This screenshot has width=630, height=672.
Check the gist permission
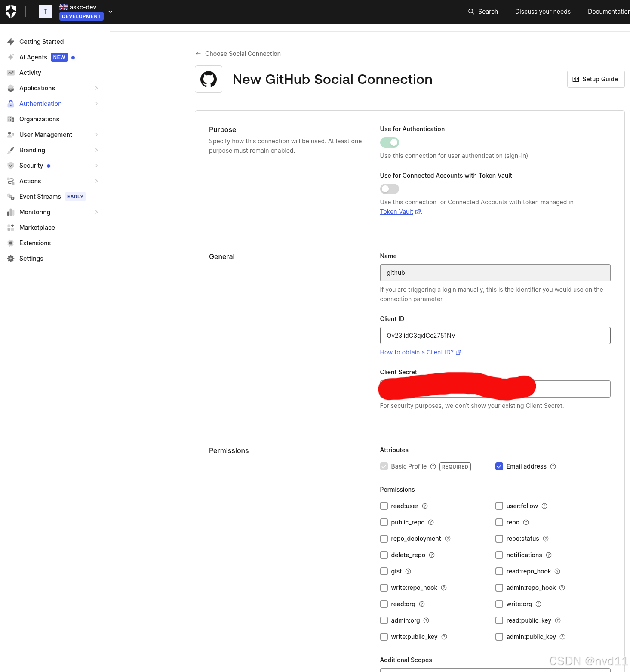384,571
